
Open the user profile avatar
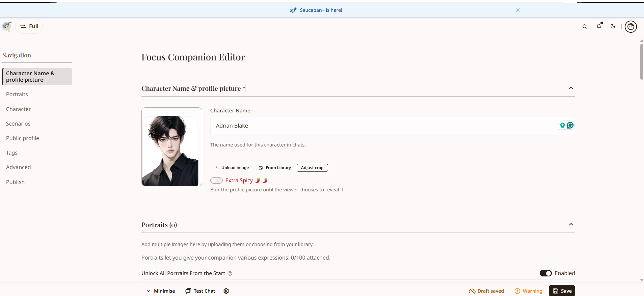coord(630,26)
